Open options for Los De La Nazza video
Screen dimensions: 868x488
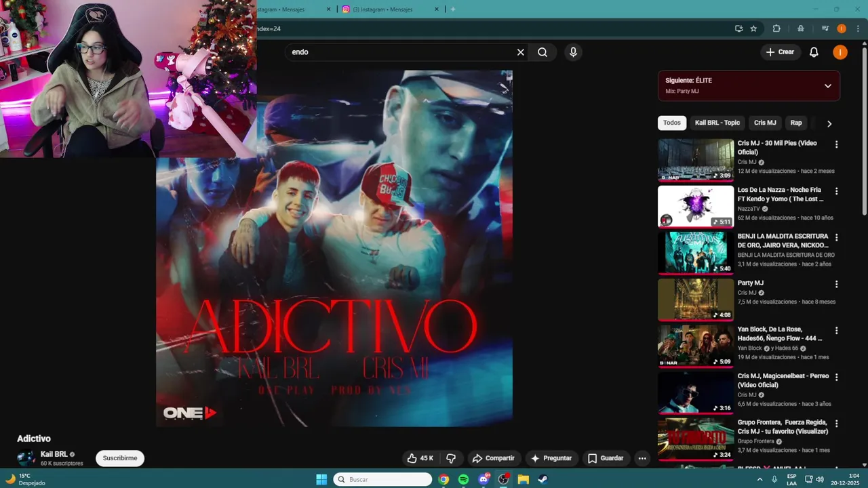click(x=836, y=191)
